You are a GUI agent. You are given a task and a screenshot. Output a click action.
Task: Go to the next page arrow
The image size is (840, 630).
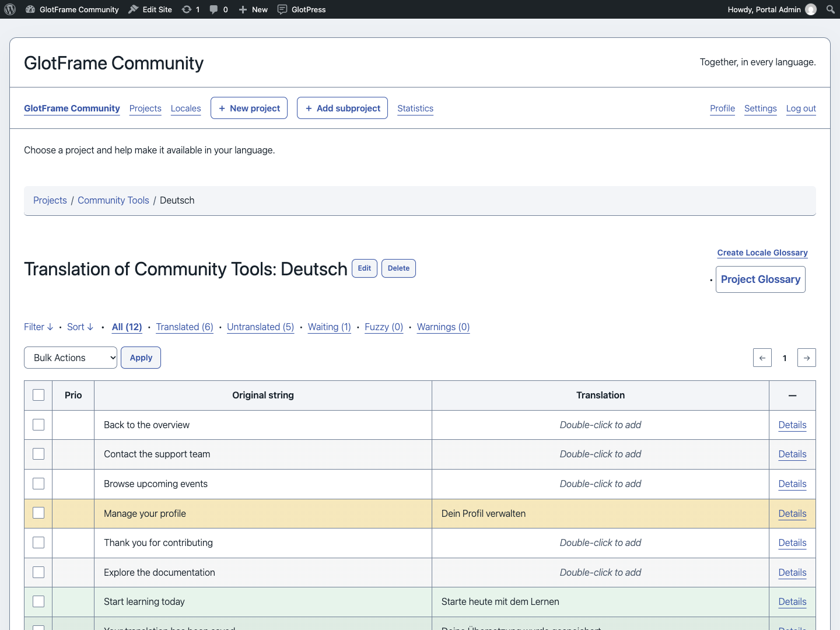pos(807,358)
